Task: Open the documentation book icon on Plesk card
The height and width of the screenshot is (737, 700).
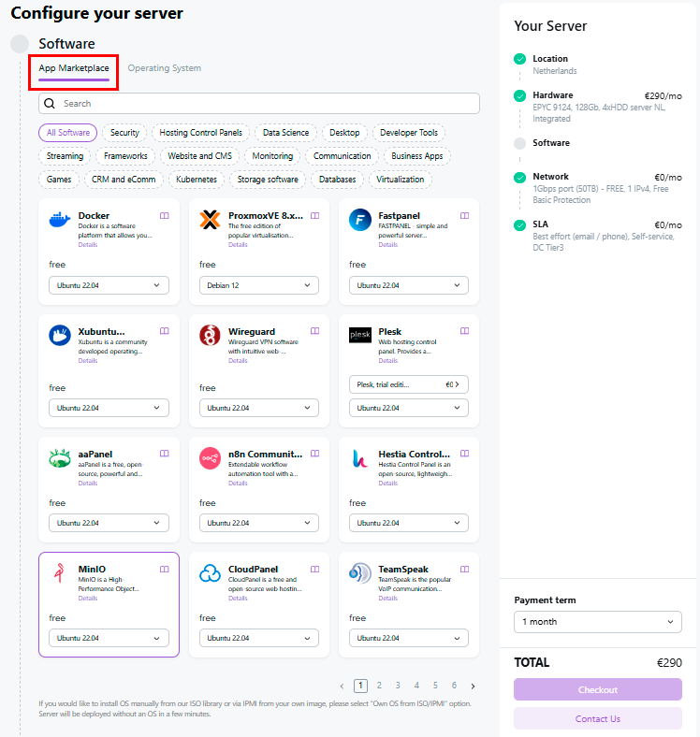Action: tap(465, 331)
